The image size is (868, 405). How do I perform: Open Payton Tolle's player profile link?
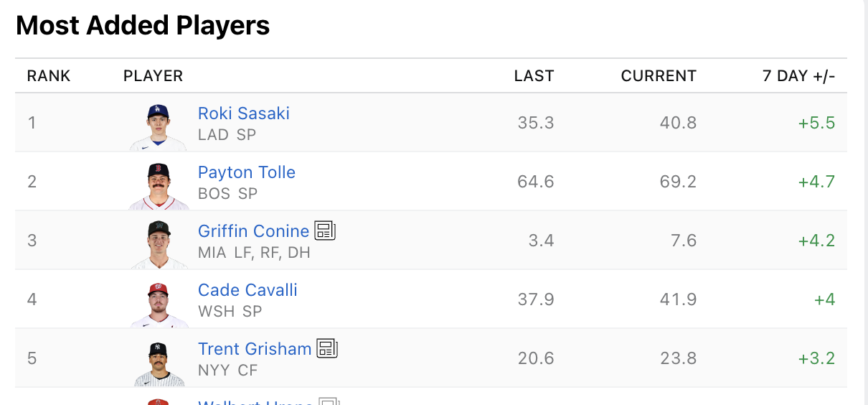pos(247,172)
